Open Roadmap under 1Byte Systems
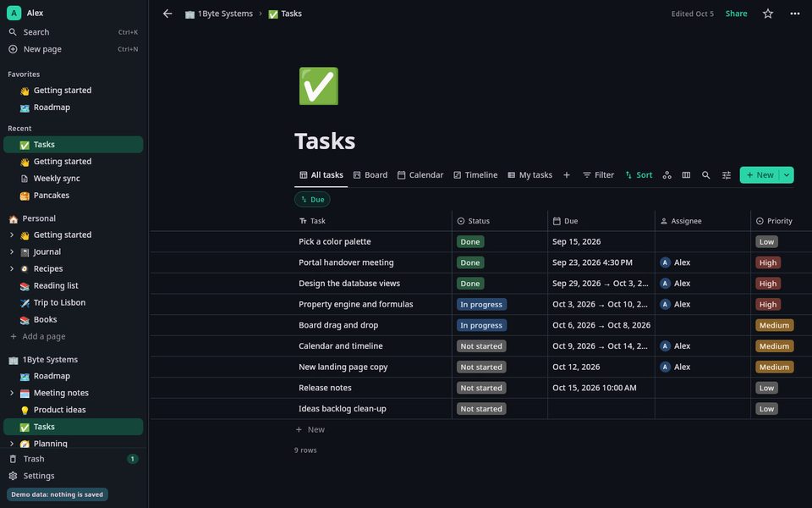 (73, 376)
